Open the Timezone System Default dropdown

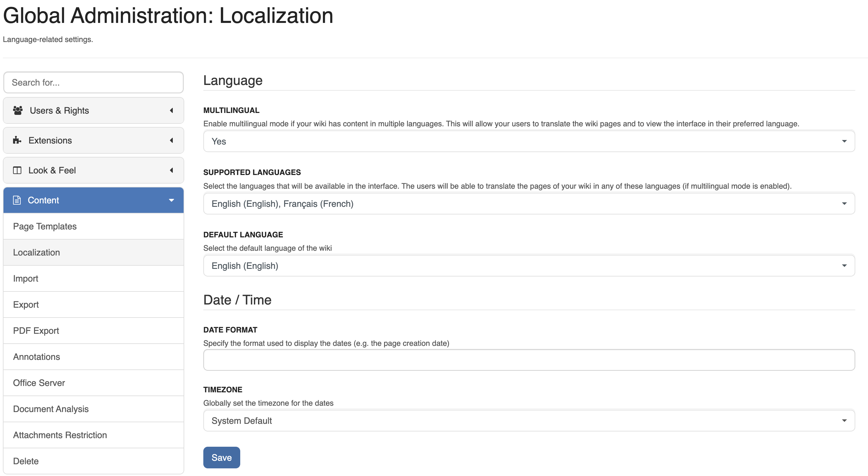[529, 420]
